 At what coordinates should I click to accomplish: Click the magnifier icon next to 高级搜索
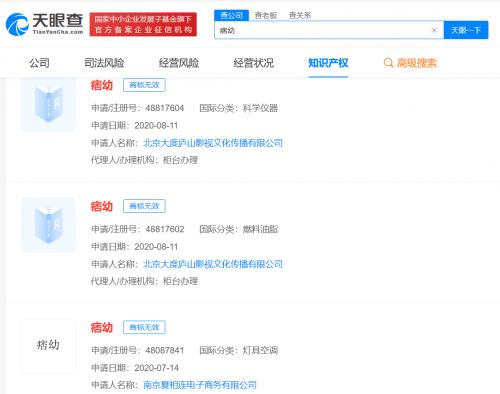coord(388,62)
